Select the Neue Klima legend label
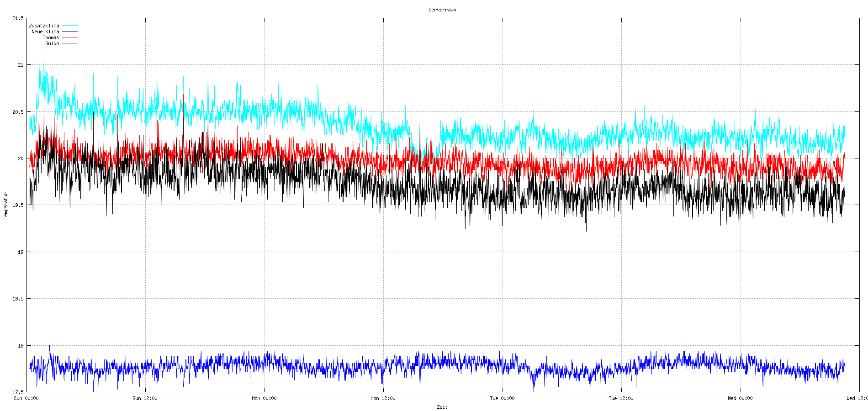Screen dimensions: 868x411 point(45,32)
